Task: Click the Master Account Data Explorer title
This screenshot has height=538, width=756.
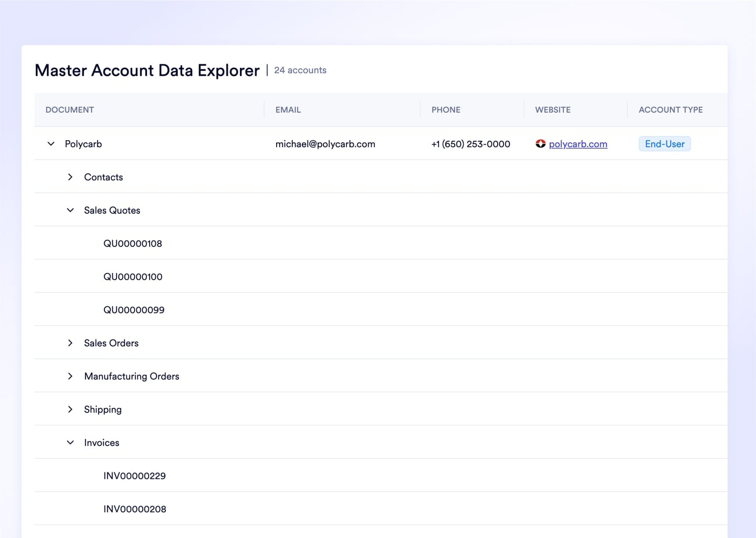Action: click(x=147, y=70)
